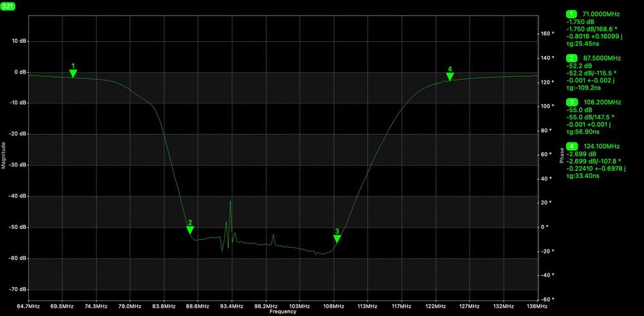Image resolution: width=644 pixels, height=316 pixels.
Task: Click the -52.2 dB/-115.5 ° value
Action: (591, 73)
